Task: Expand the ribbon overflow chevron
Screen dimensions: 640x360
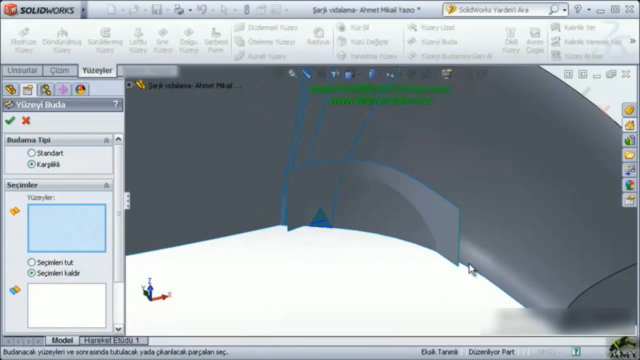Action: coord(632,41)
